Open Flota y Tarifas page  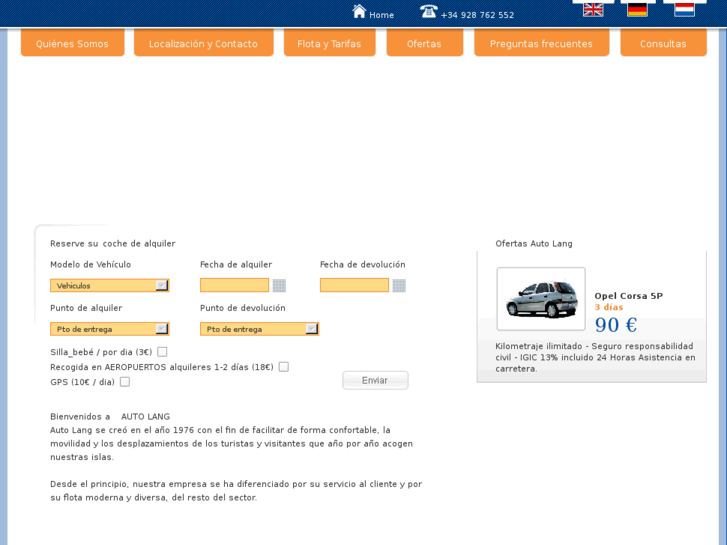coord(329,43)
